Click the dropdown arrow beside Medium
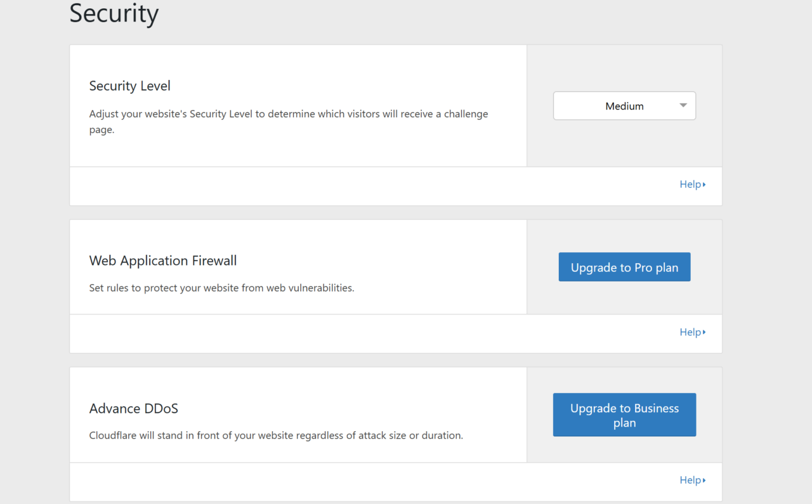 coord(683,106)
